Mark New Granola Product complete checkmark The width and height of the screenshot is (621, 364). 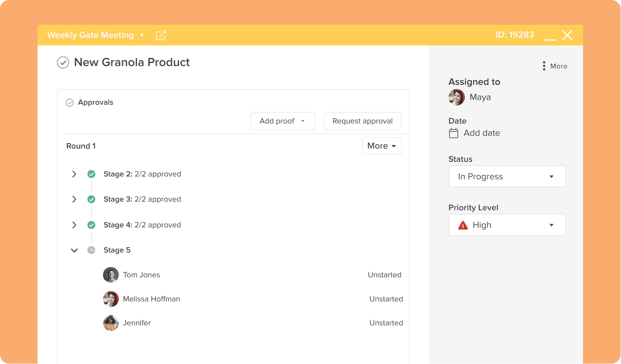(63, 63)
